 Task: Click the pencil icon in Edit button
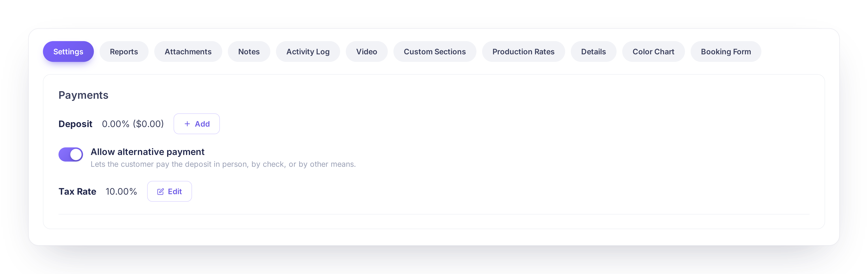[x=160, y=192]
